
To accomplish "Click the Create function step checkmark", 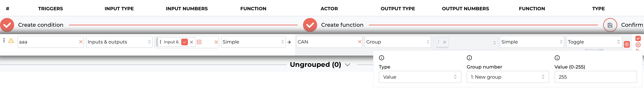I will pos(310,25).
